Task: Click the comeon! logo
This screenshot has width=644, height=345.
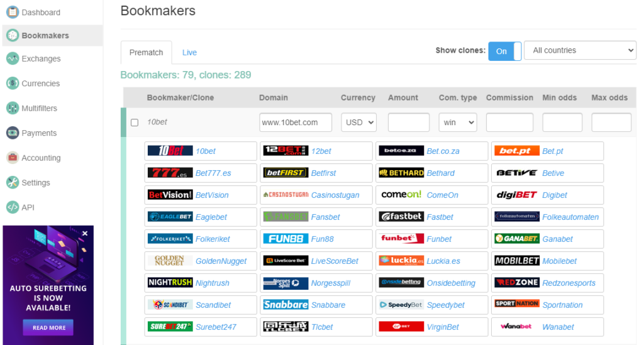Action: [x=401, y=195]
